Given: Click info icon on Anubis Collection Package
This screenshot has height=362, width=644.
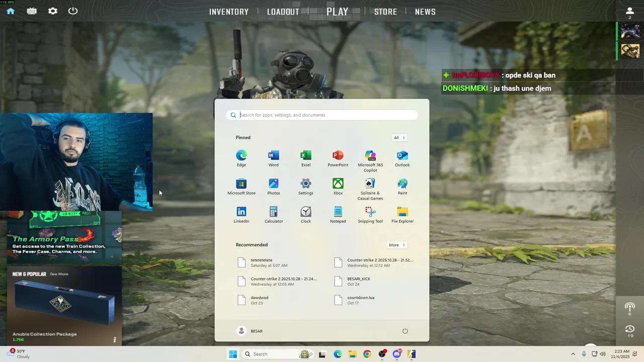Looking at the screenshot, I should [x=115, y=340].
